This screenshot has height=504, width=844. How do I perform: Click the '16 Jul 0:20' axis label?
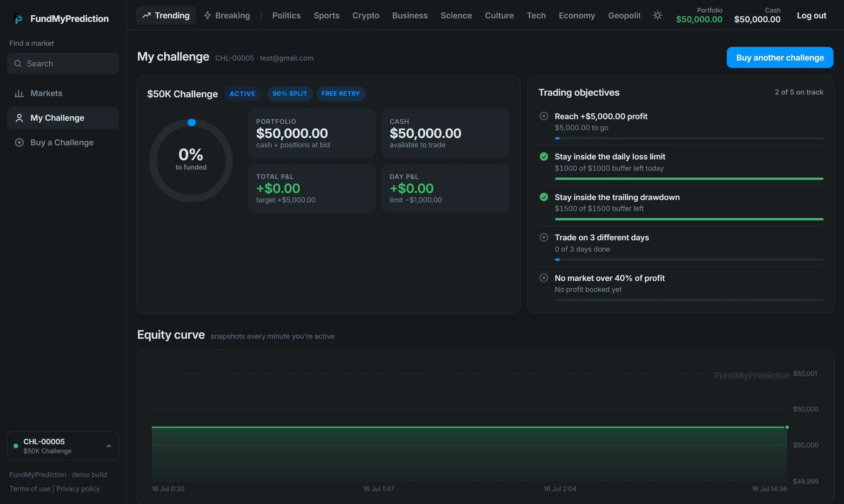pyautogui.click(x=168, y=489)
